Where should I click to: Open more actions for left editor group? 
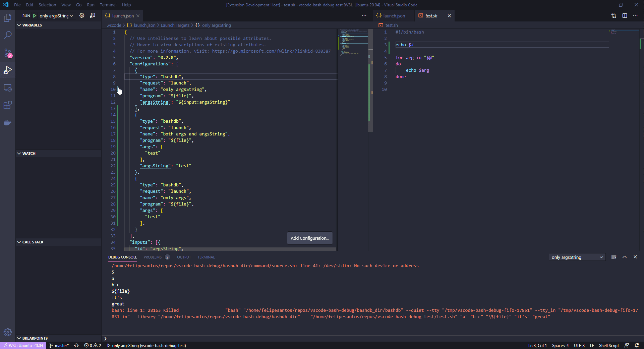[x=364, y=16]
